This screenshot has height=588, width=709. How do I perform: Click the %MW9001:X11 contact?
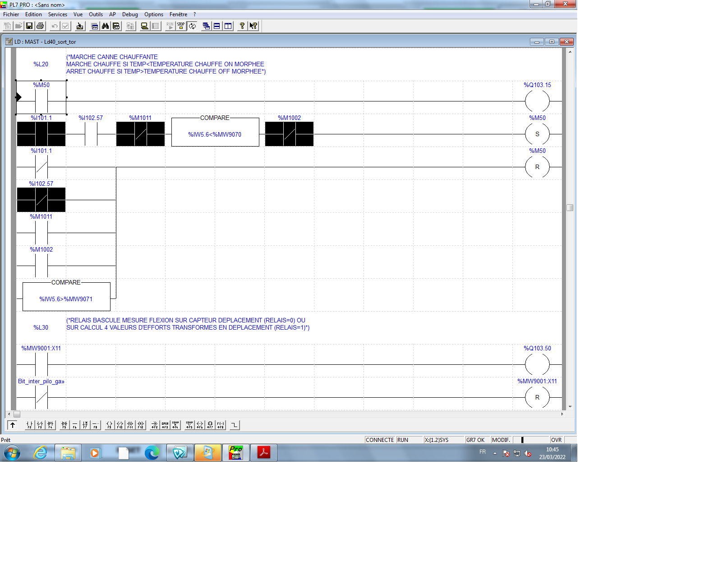pos(41,364)
